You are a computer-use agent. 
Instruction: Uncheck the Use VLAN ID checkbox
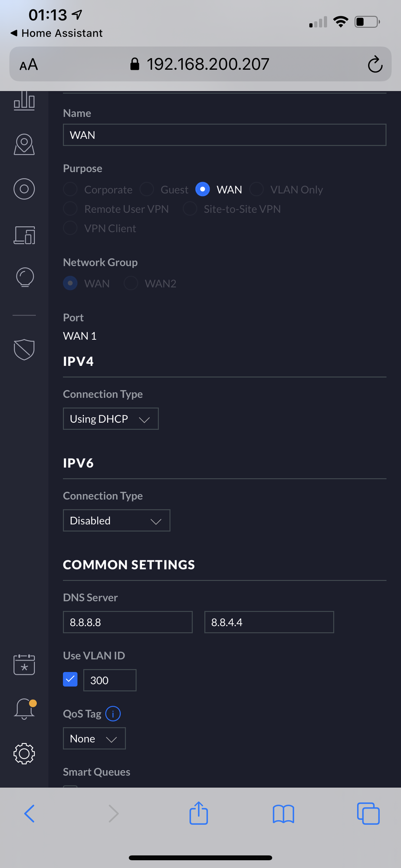pos(70,679)
